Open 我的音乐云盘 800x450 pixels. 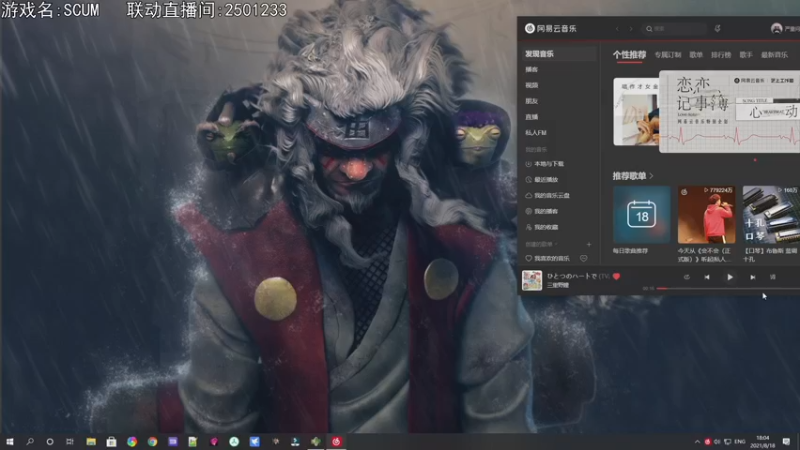point(547,195)
